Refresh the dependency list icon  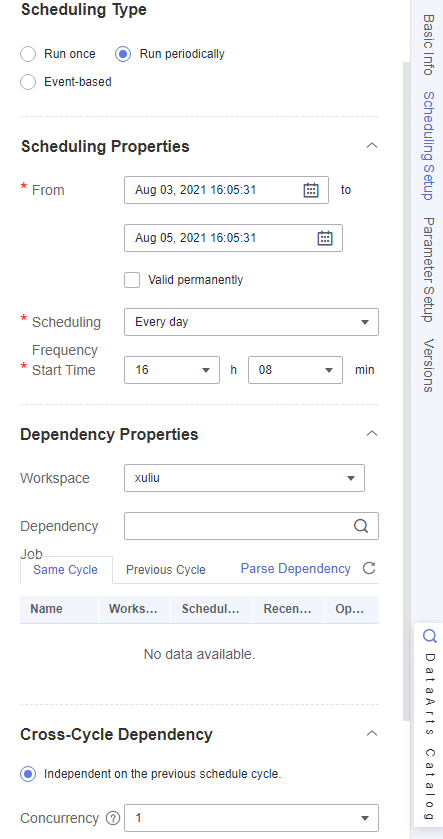coord(369,568)
